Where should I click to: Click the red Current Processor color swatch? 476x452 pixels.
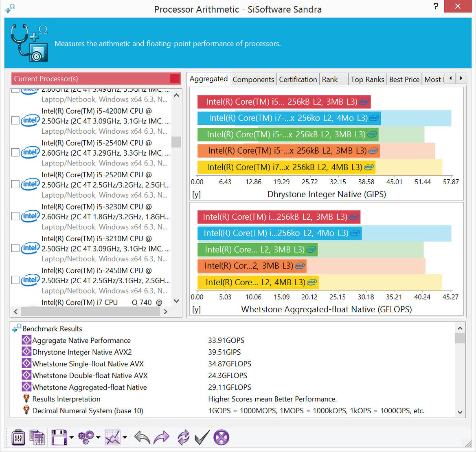175,79
